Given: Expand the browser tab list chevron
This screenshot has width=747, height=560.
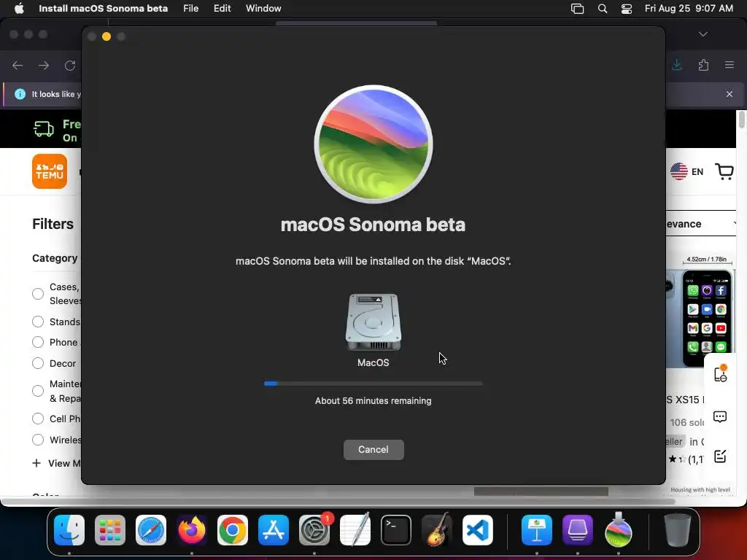Looking at the screenshot, I should tap(703, 34).
